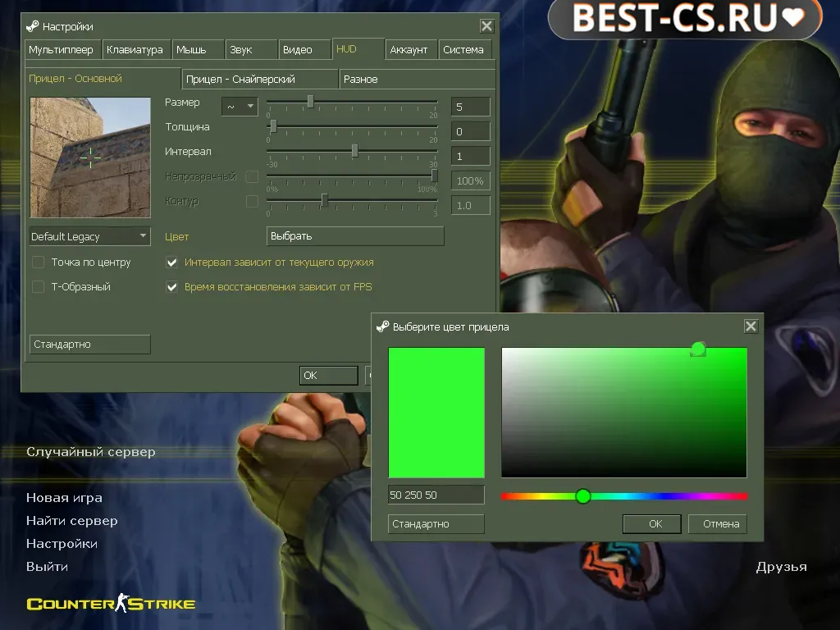Close the Настройки window

[486, 25]
